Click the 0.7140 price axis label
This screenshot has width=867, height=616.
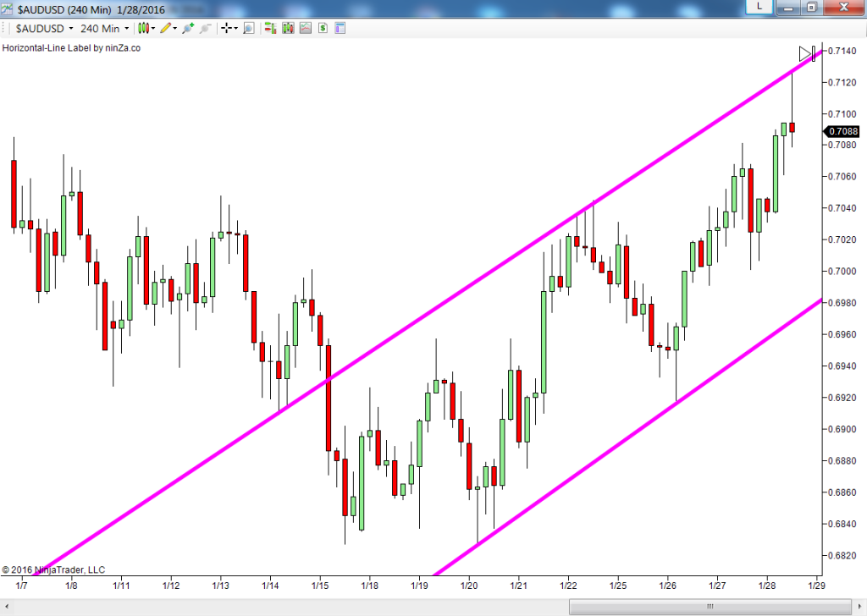[842, 51]
